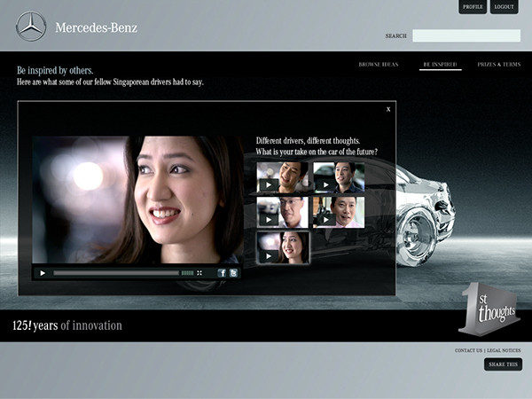Play thumbnail of man in pink shirt
Viewport: 532px width, 399px height.
click(x=339, y=213)
